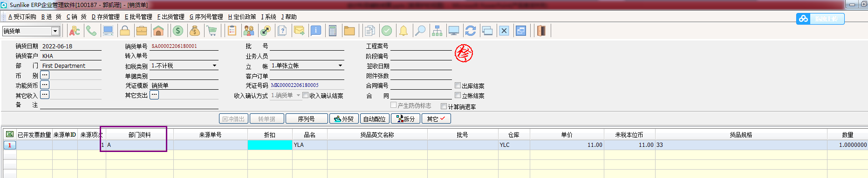This screenshot has height=178, width=868.
Task: Open the B 进货 menu
Action: click(x=51, y=17)
